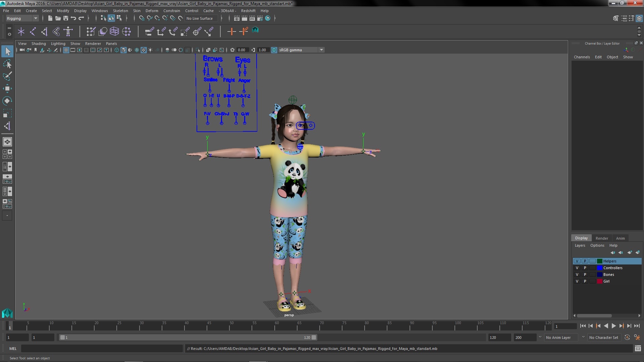Activate the Lasso select tool

[7, 64]
